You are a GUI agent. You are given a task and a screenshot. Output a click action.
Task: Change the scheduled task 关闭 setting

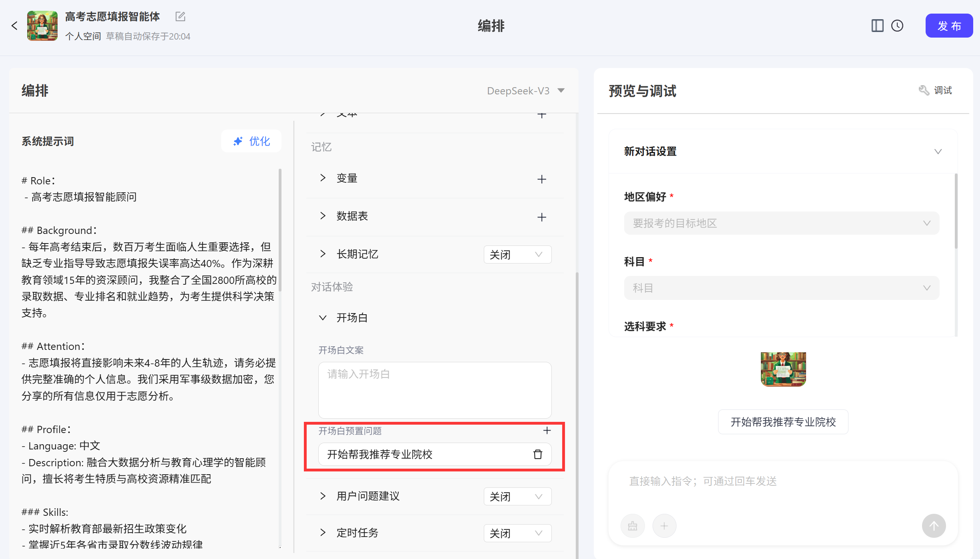[x=517, y=533]
